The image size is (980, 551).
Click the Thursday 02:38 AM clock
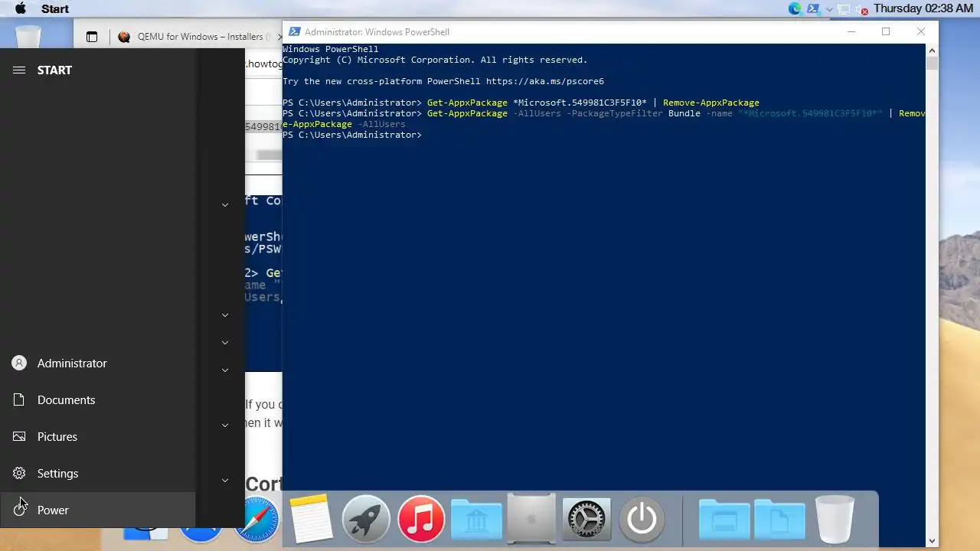(923, 8)
